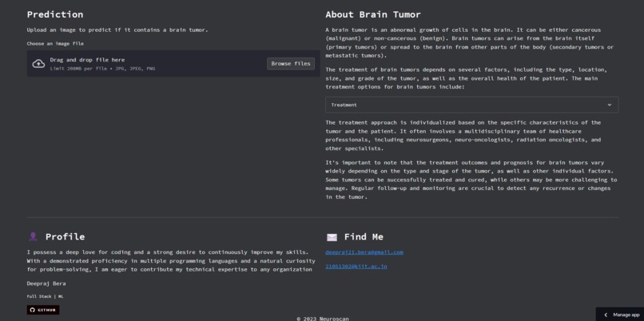Click 'Upload an image to predict' text

117,30
